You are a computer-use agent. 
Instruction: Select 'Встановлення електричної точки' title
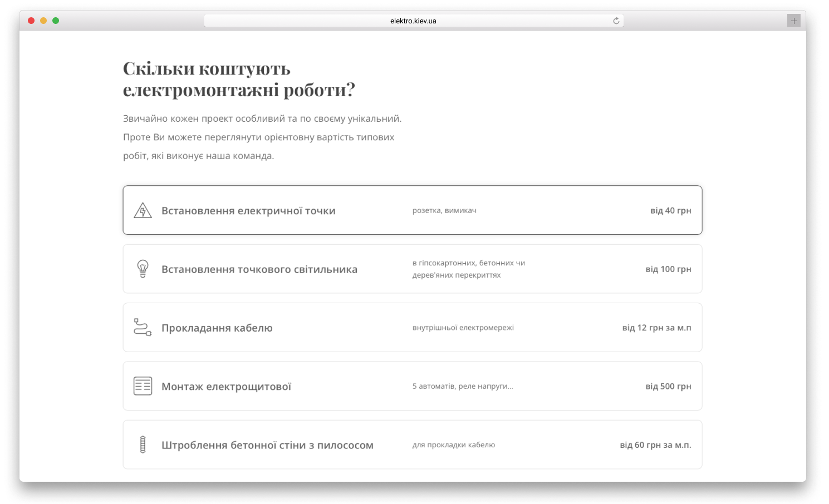click(248, 211)
